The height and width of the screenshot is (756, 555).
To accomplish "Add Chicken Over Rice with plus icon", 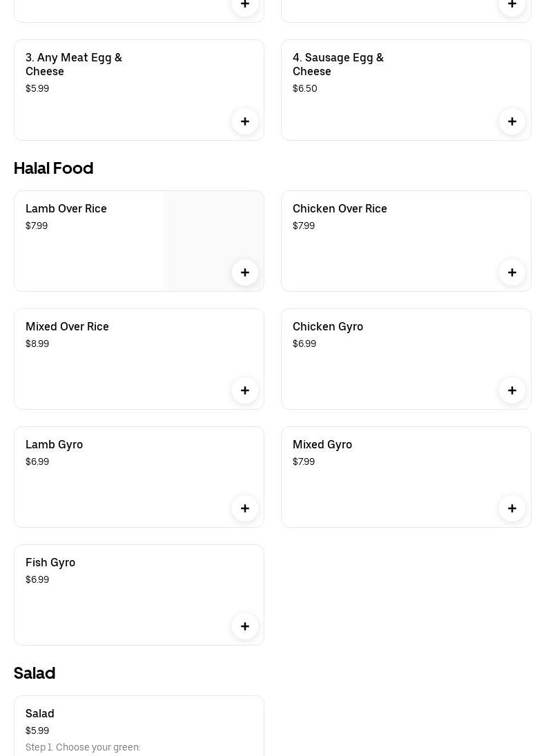I will tap(512, 272).
